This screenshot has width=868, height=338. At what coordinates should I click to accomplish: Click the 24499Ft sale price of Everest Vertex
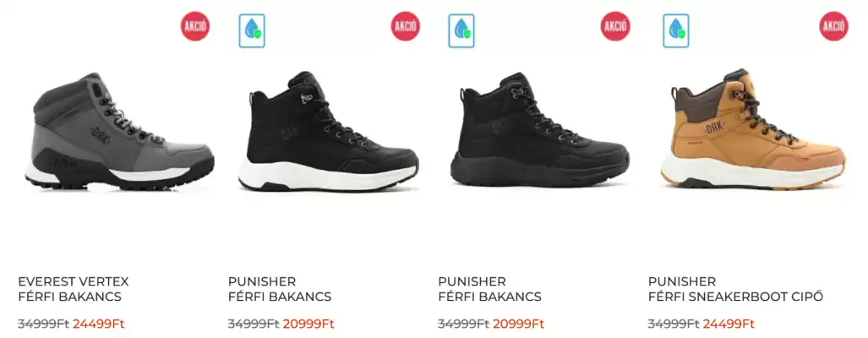pyautogui.click(x=99, y=324)
